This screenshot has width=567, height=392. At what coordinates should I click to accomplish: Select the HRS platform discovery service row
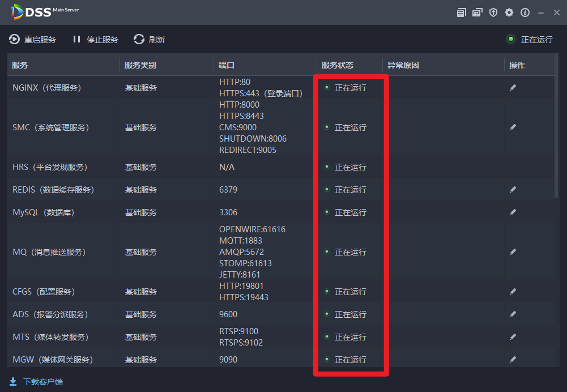[x=50, y=167]
